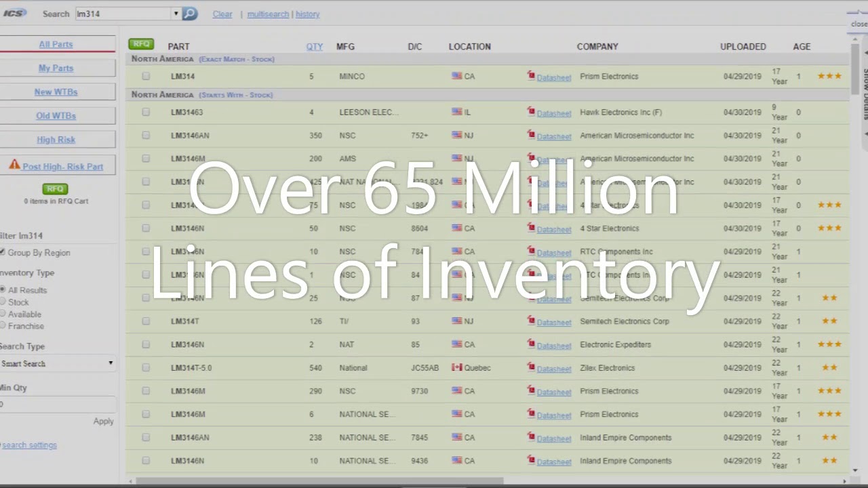Click the ICS logo
868x488 pixels.
point(14,13)
